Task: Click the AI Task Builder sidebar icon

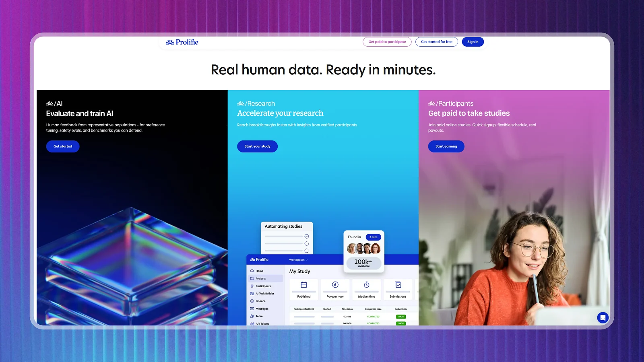Action: click(x=252, y=294)
